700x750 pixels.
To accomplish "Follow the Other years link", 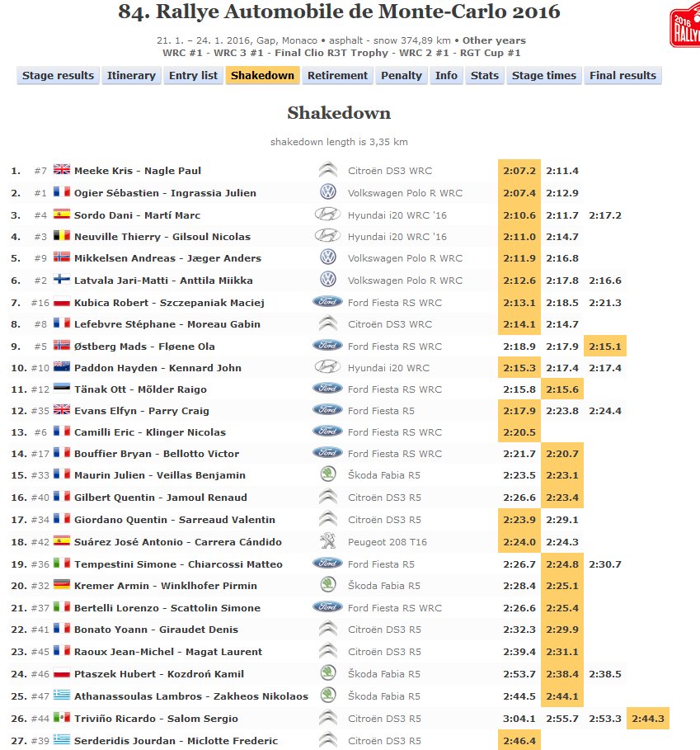I will (494, 40).
